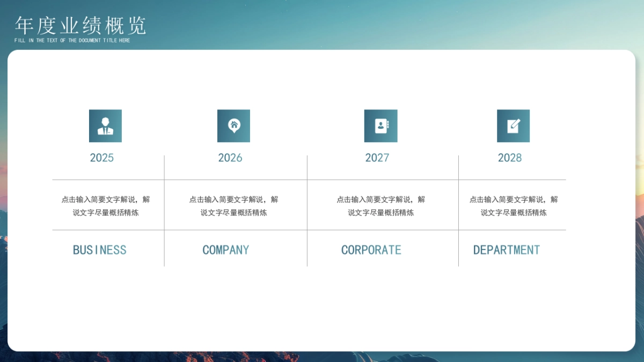
Task: Click the COMPANY label
Action: pos(226,249)
